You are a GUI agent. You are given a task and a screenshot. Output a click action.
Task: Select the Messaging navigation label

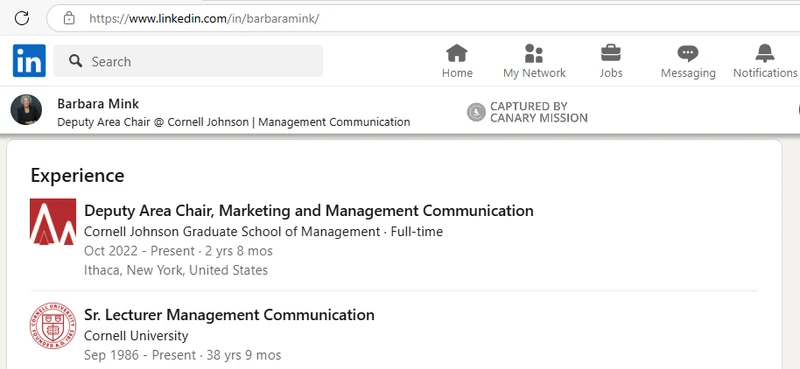(688, 73)
